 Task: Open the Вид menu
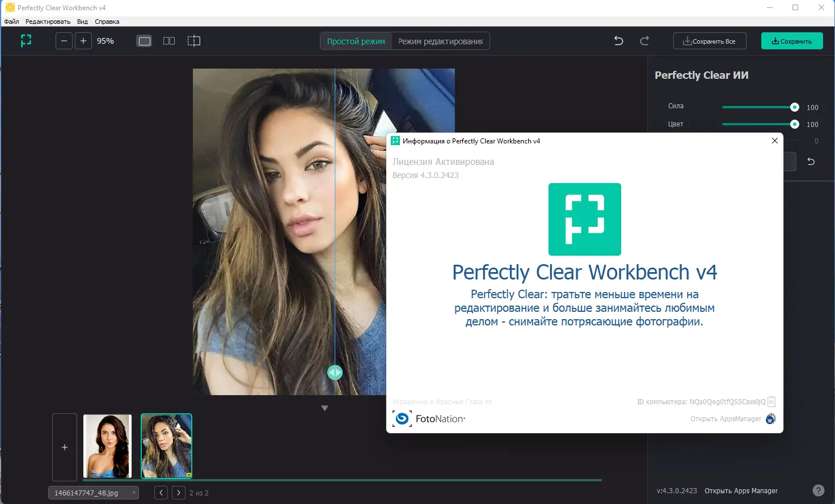82,22
